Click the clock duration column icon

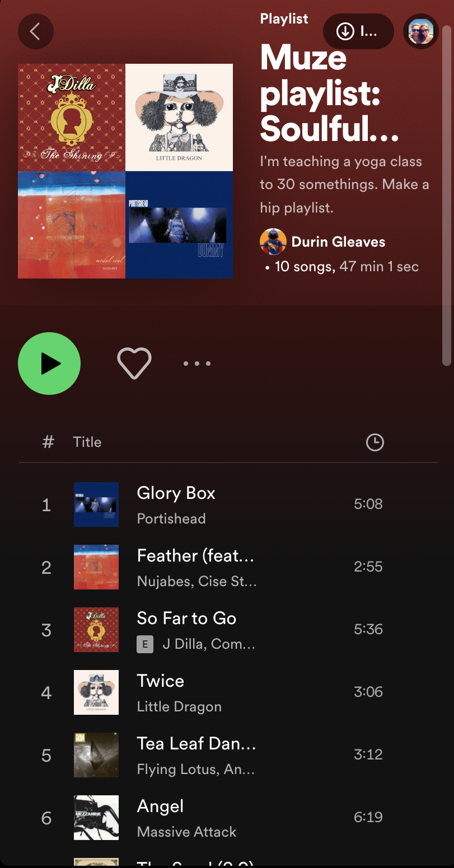point(375,442)
